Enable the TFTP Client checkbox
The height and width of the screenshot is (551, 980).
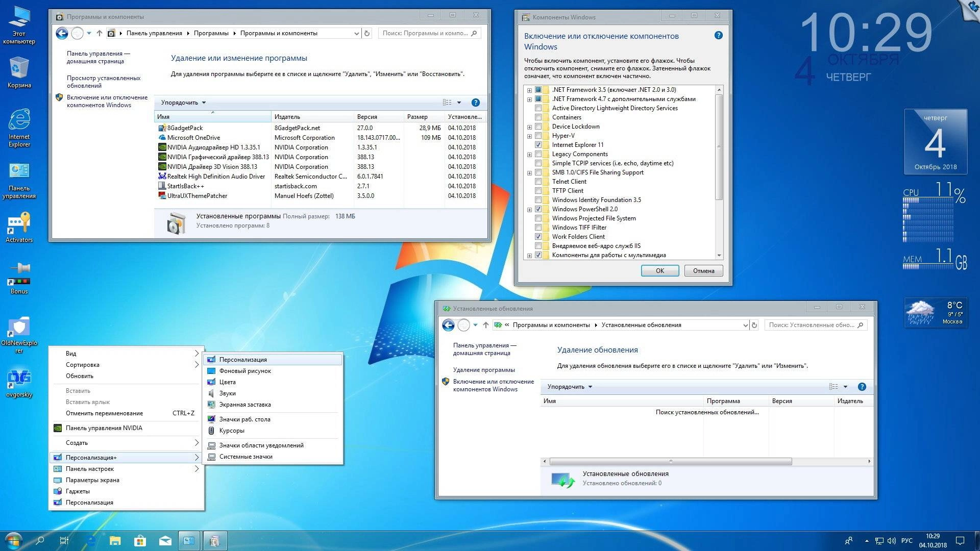point(538,191)
